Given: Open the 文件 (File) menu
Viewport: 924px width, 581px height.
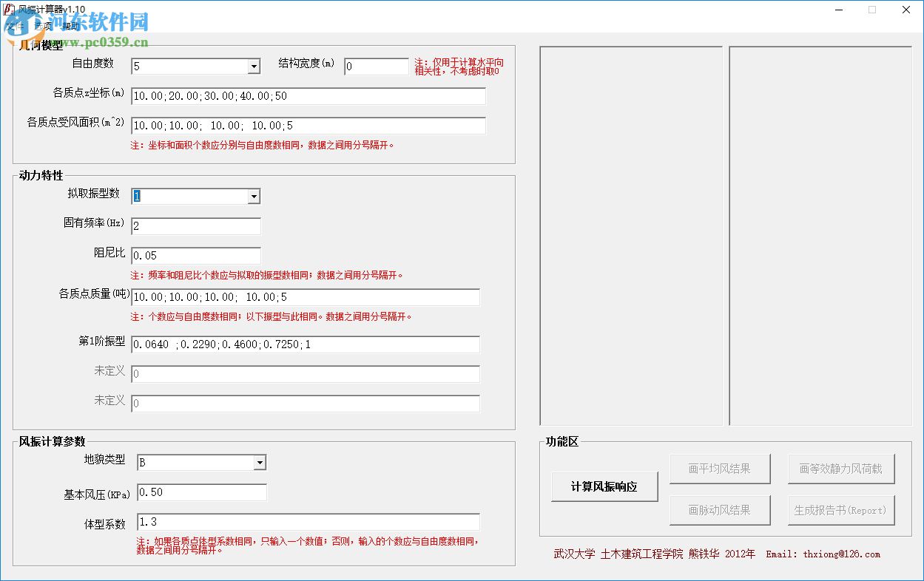Looking at the screenshot, I should (16, 25).
